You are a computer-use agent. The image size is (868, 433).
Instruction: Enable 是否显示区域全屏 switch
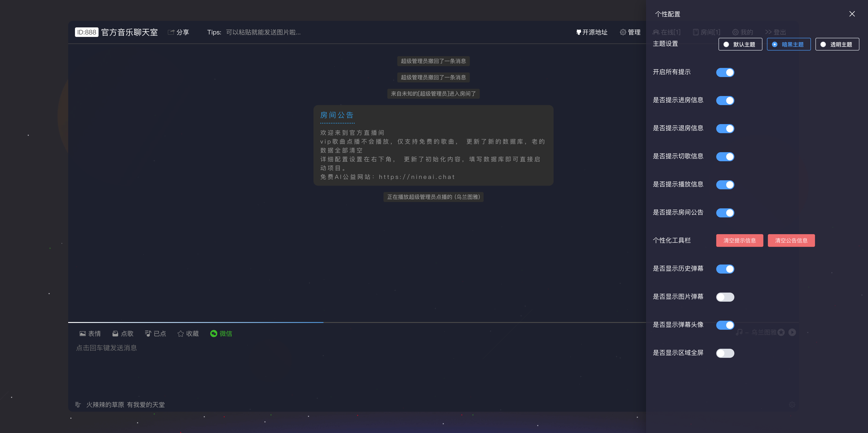click(x=725, y=353)
